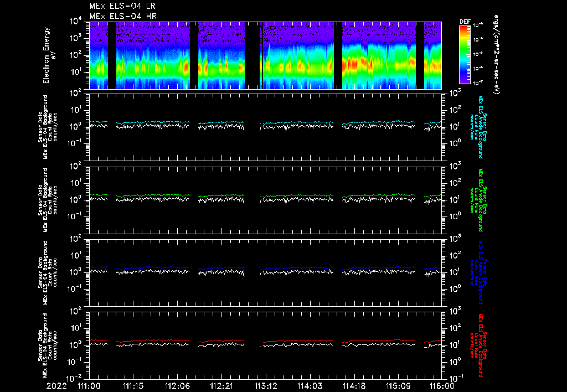
Task: Click the 10^-3 tick label on the color bar
Action: (478, 25)
